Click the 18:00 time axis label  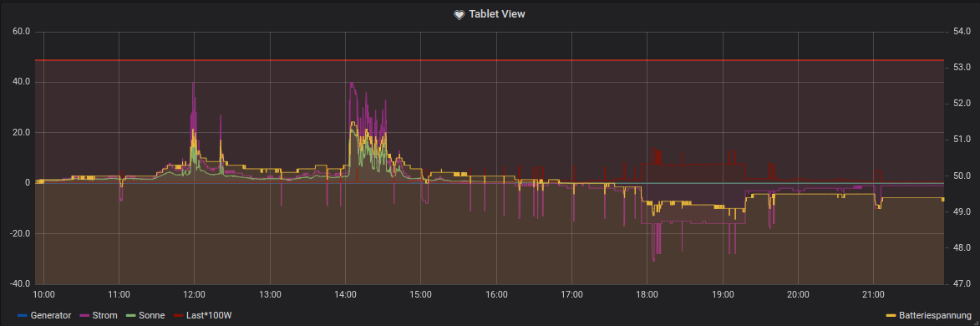click(x=647, y=294)
